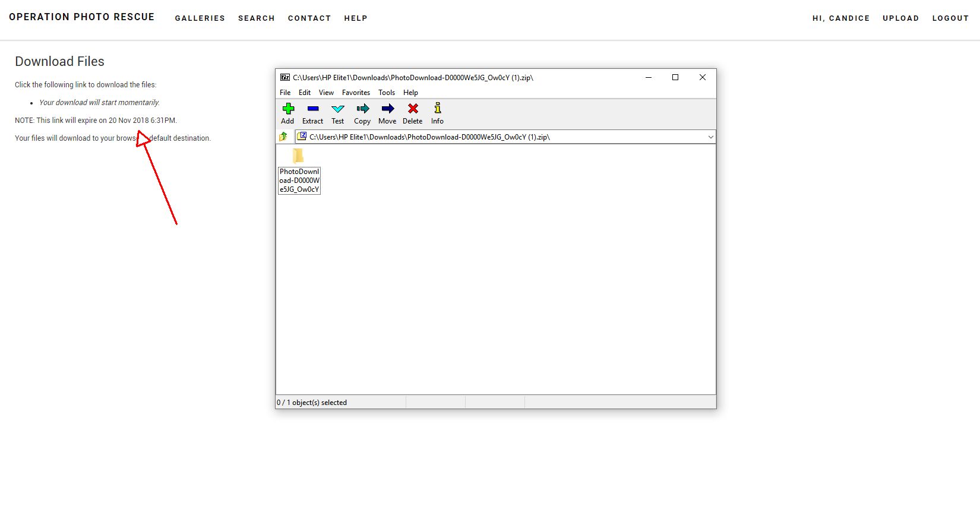The width and height of the screenshot is (980, 519).
Task: Click the '0 / 1 object(s) selected' status text
Action: point(312,403)
